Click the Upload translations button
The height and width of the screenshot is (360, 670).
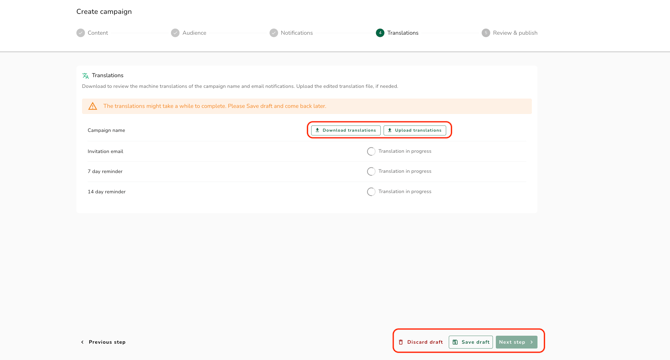(x=414, y=130)
